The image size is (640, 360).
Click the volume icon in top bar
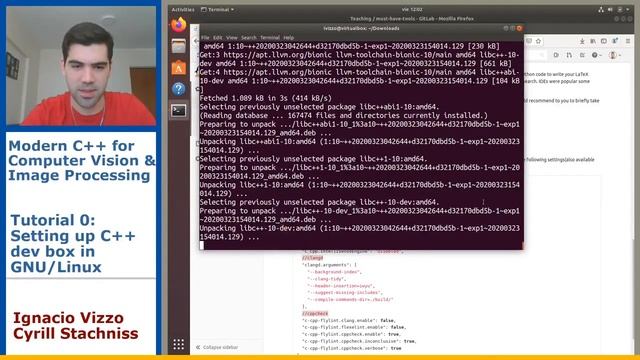tap(610, 9)
